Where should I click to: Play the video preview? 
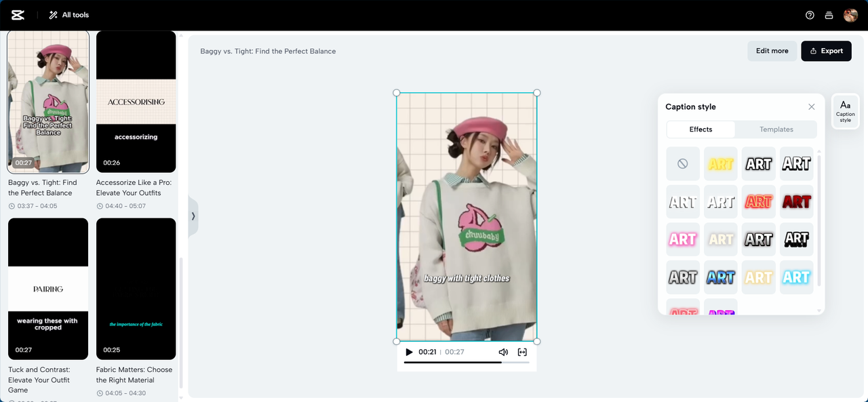tap(409, 352)
